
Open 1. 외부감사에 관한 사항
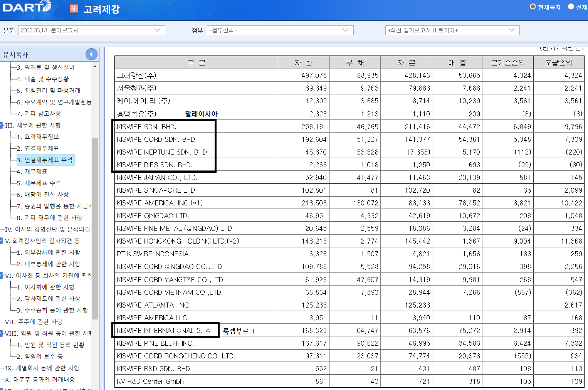pos(49,252)
